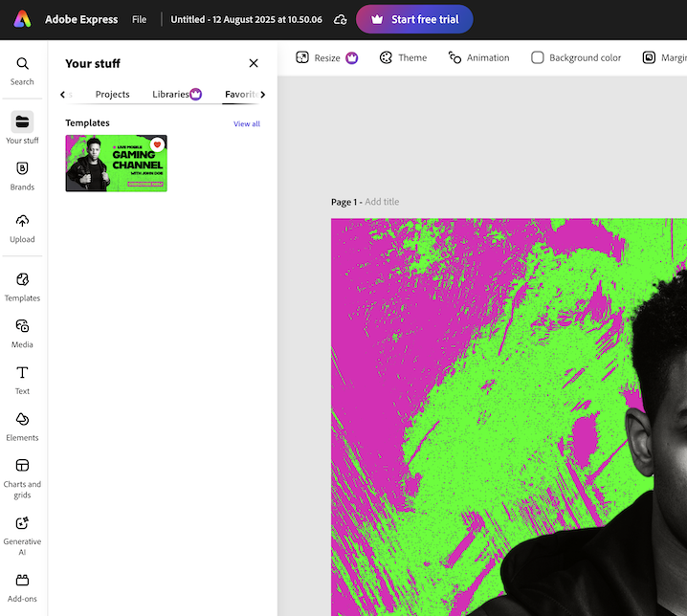The image size is (687, 616).
Task: Click the Resize tool
Action: coord(319,57)
